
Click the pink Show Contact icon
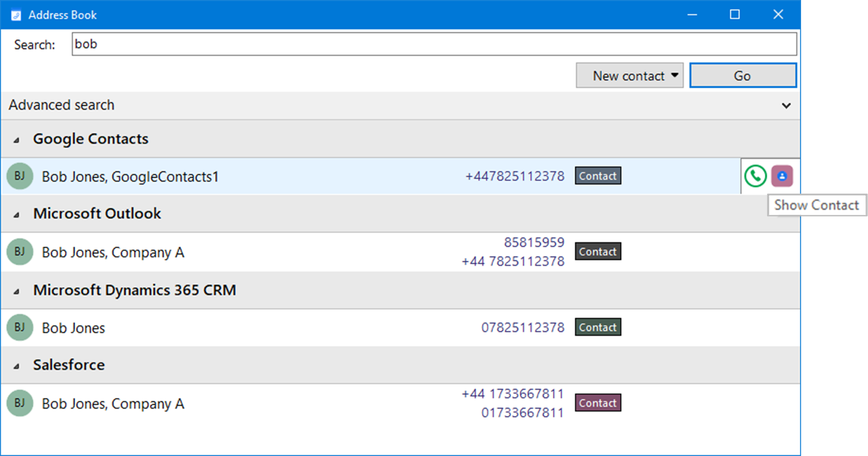[x=782, y=176]
